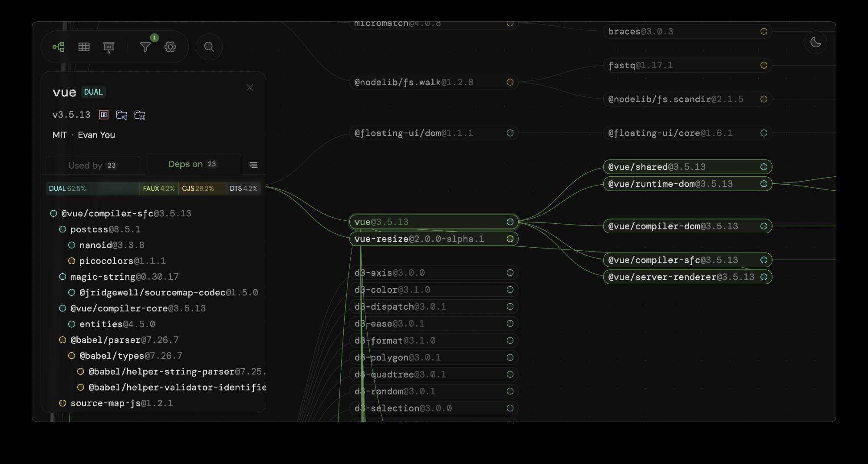Select picocolors@1.1.1 in list
Viewport: 868px width, 464px height.
(122, 261)
